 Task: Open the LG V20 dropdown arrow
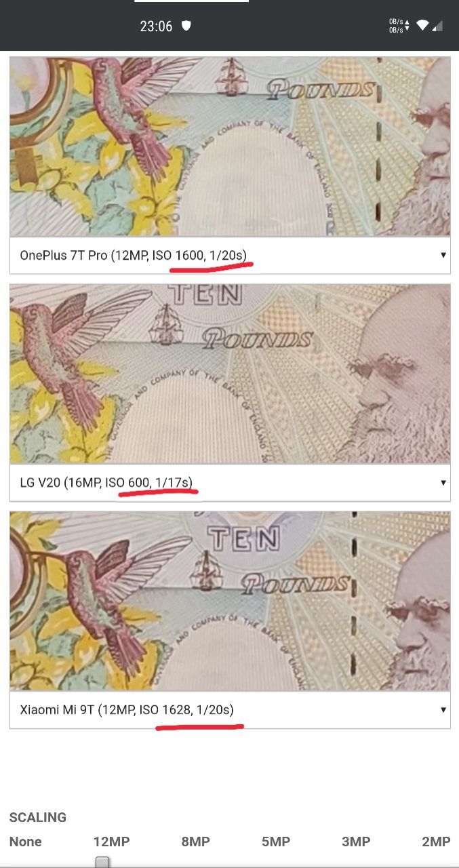[443, 483]
